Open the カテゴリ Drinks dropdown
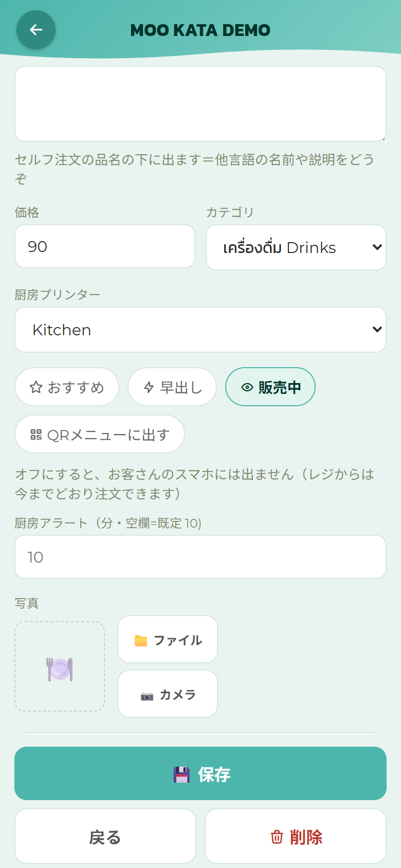 pos(296,247)
